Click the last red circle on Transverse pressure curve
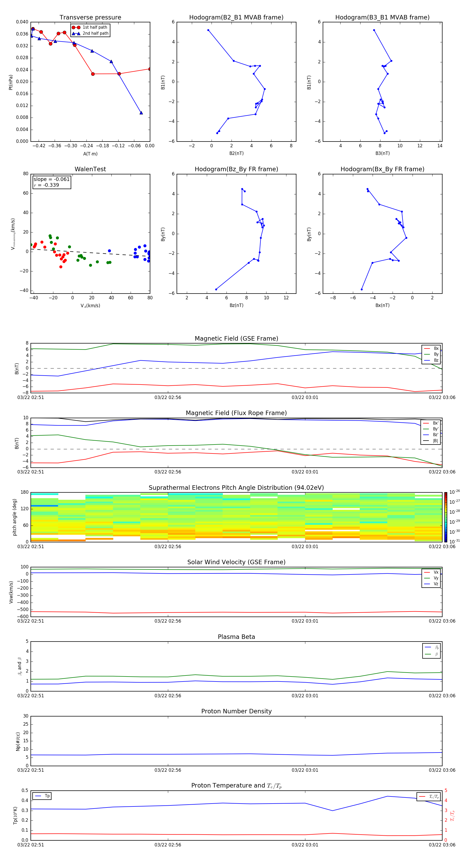 pos(150,69)
